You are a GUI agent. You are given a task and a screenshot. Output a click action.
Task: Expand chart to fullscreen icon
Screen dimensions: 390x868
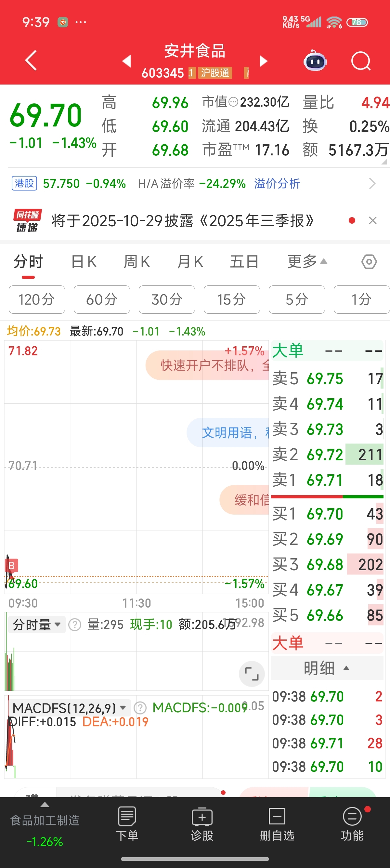point(252,674)
